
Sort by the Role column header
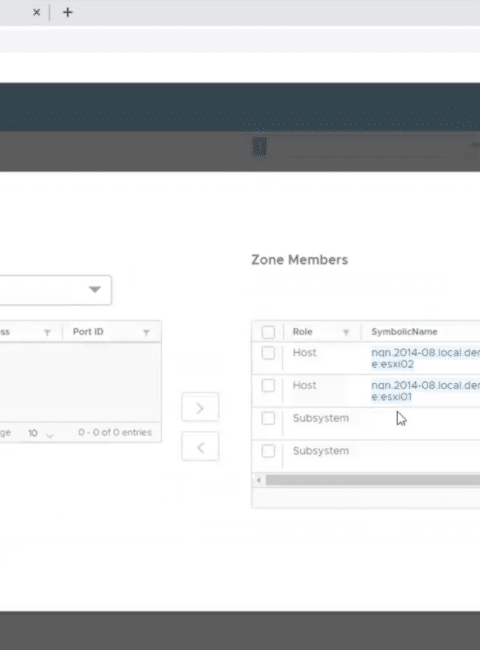302,332
